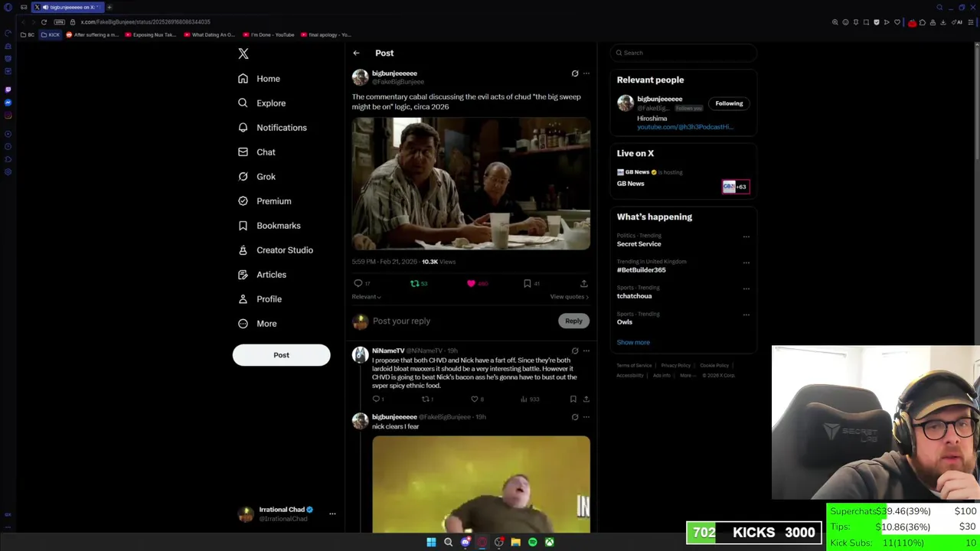
Task: Open Home in sidebar
Action: 259,79
